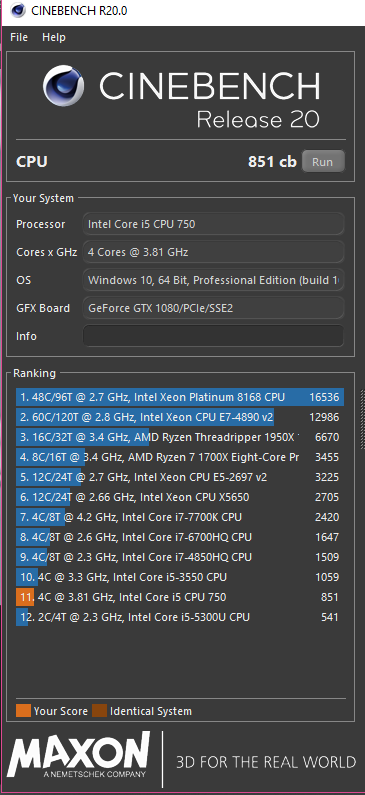Click the brown Identical System legend swatch
This screenshot has height=795, width=365.
coord(99,711)
